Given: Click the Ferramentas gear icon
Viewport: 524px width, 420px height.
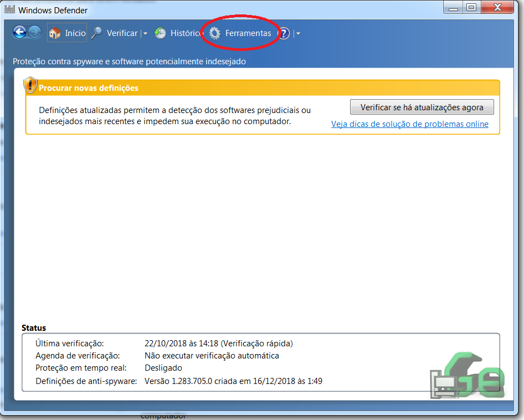Looking at the screenshot, I should click(215, 33).
